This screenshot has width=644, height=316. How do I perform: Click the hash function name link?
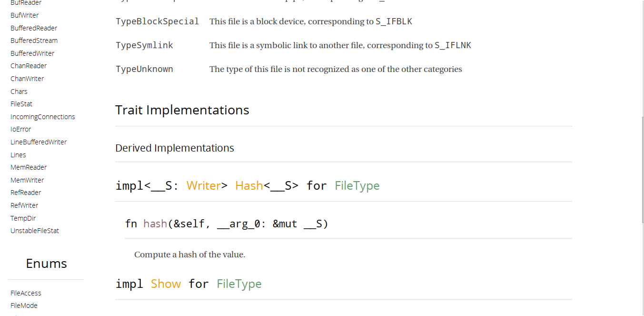point(155,224)
